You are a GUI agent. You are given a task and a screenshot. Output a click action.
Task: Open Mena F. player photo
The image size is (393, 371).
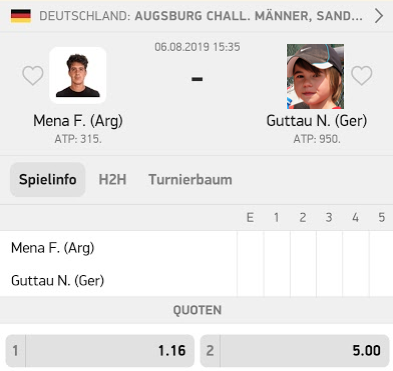tap(78, 75)
